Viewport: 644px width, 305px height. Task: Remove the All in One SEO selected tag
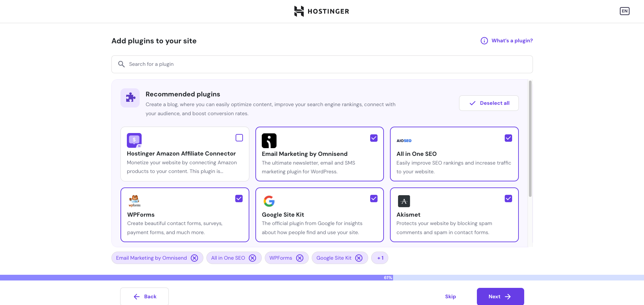pyautogui.click(x=252, y=258)
